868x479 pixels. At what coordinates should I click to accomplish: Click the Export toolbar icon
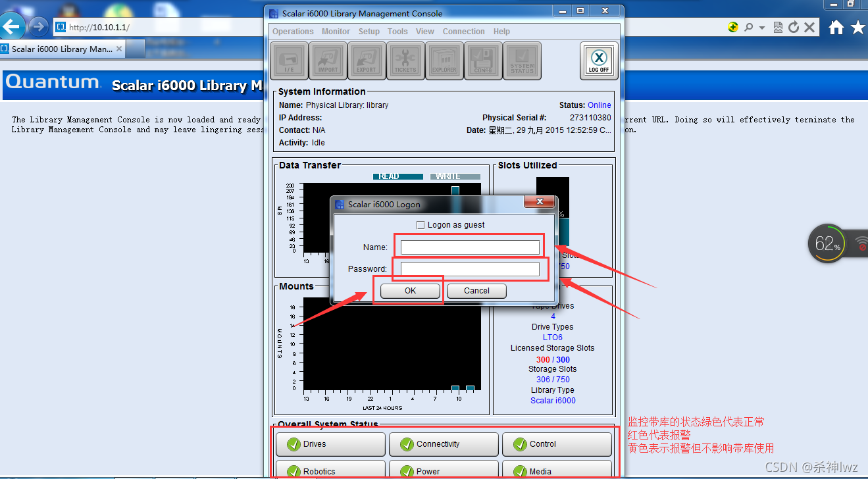tap(367, 61)
